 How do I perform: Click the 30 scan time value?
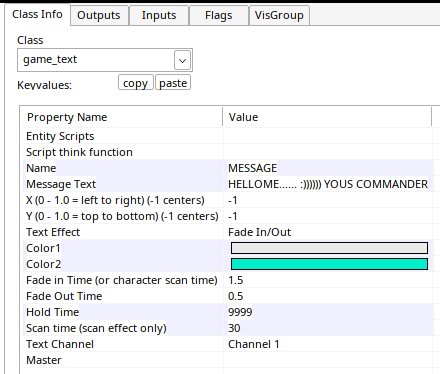[234, 328]
